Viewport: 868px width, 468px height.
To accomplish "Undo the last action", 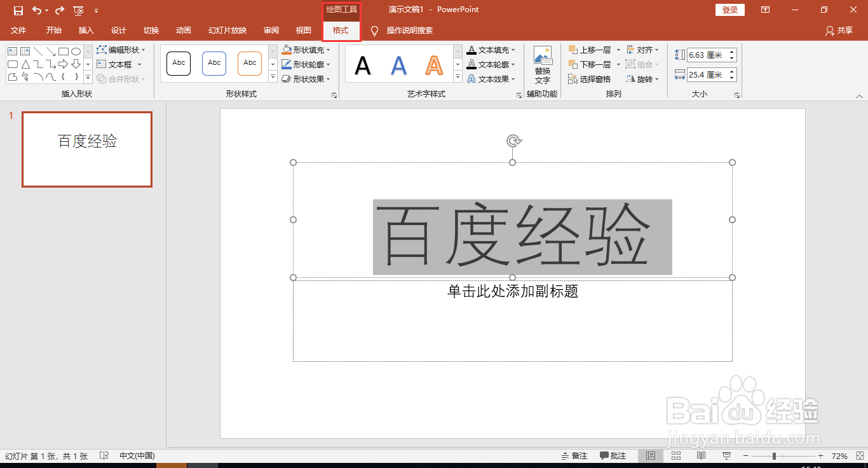I will [37, 10].
